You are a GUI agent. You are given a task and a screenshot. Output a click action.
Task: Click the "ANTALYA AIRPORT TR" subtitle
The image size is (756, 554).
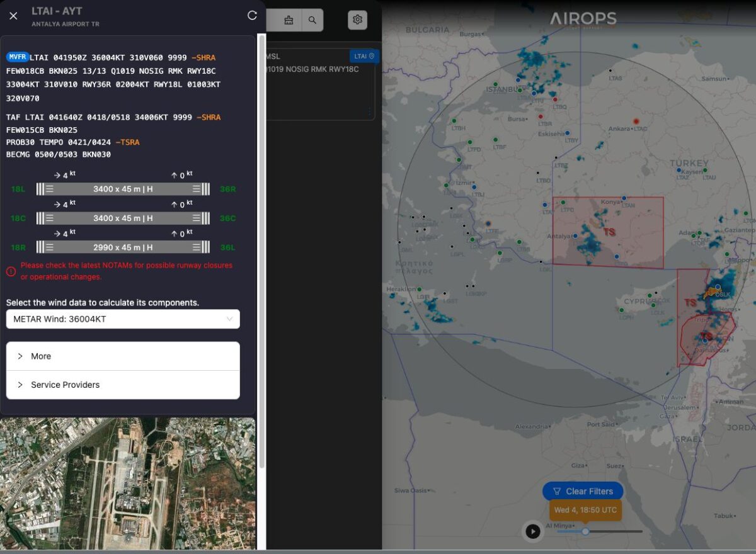(66, 24)
